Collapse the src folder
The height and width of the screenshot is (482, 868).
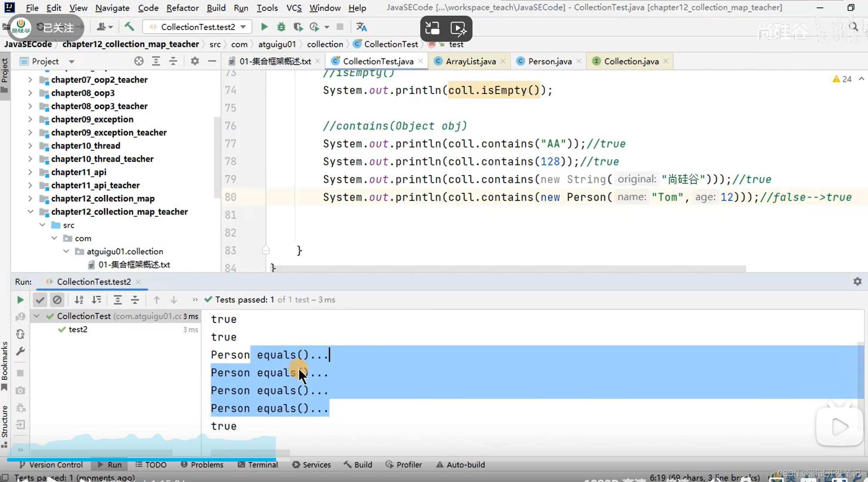tap(42, 225)
